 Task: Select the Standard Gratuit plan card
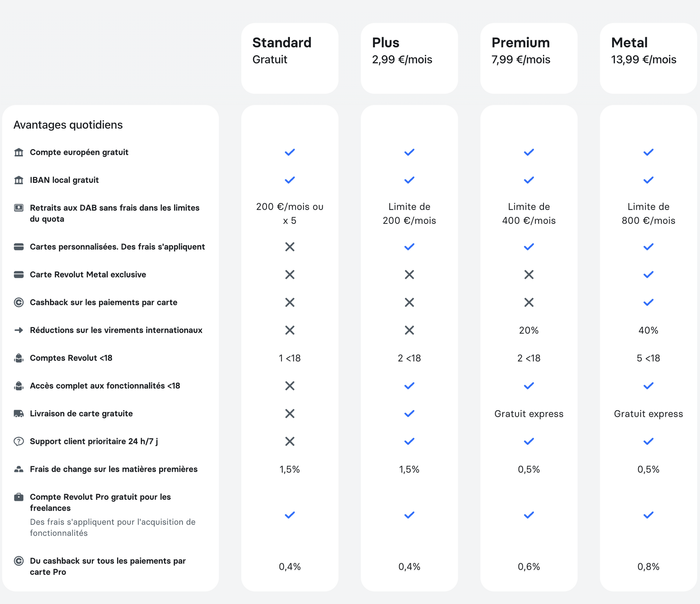[289, 58]
